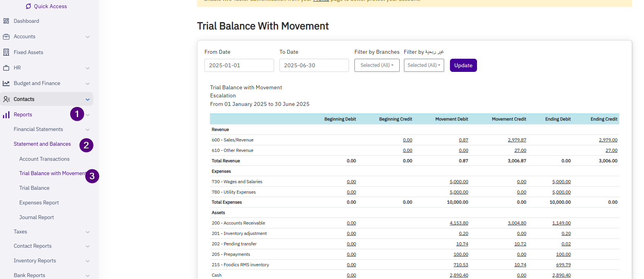Click the To Date input field

[x=314, y=65]
